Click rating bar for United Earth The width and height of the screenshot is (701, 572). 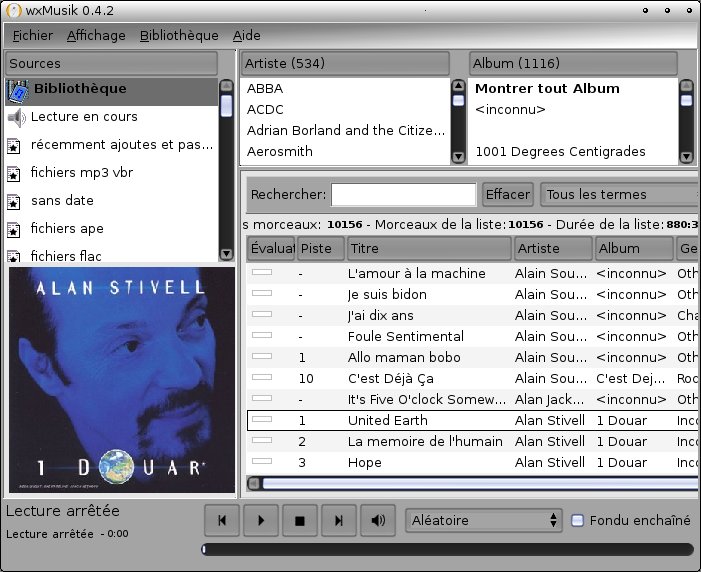click(262, 419)
